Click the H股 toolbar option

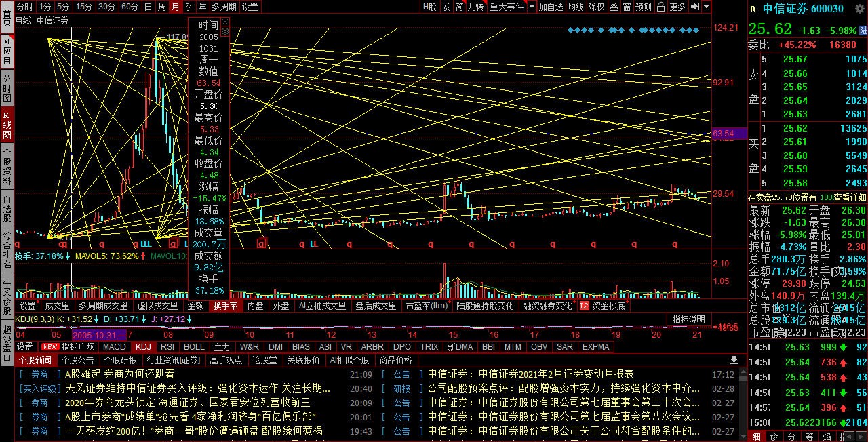(x=429, y=7)
